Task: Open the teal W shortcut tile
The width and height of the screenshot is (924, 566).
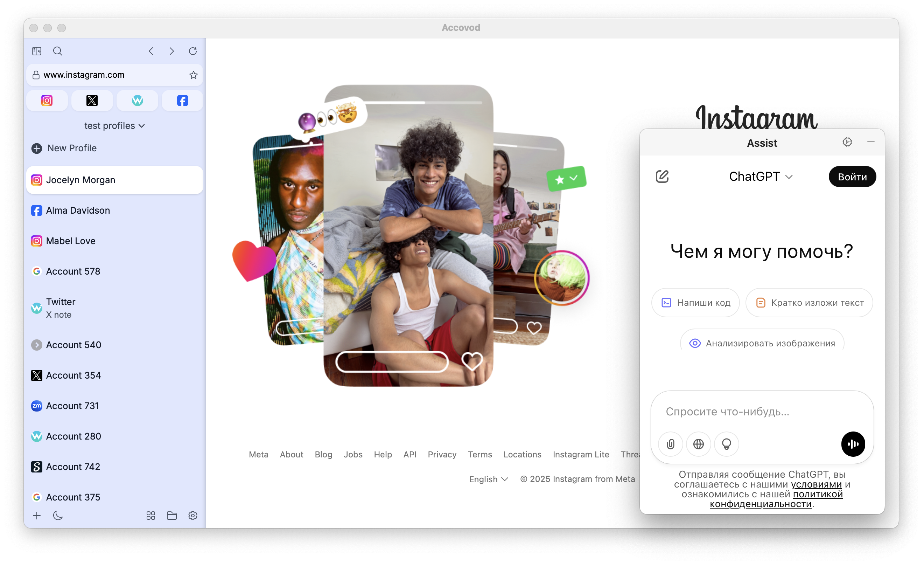Action: tap(137, 101)
